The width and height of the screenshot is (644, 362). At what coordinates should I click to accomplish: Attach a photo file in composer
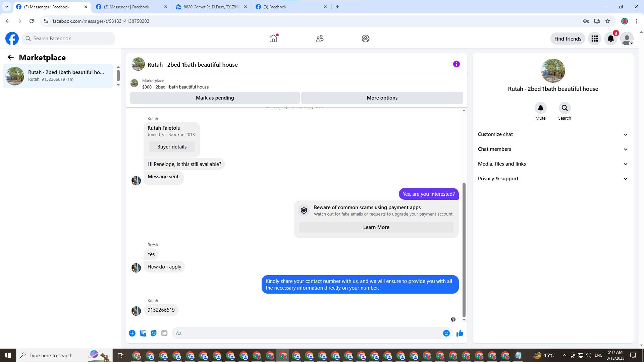[143, 333]
